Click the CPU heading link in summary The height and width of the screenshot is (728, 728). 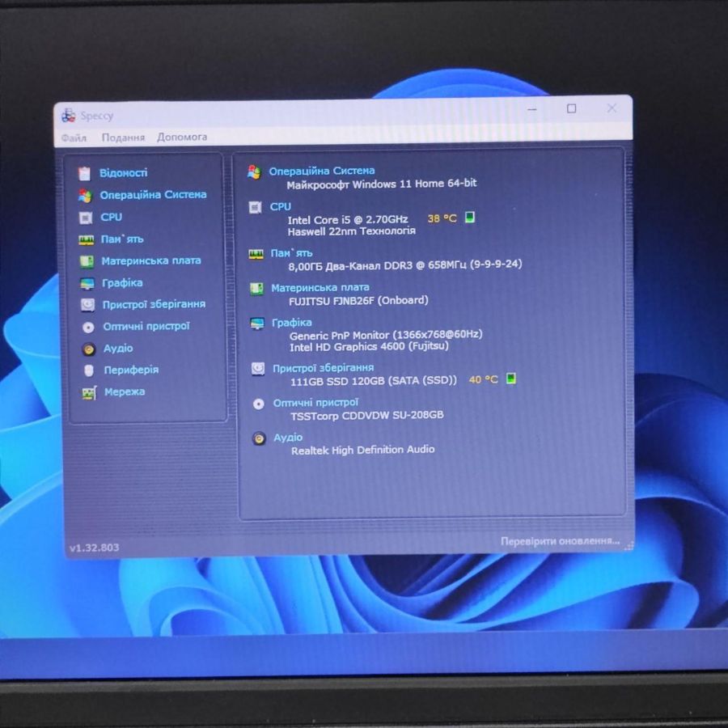coord(281,206)
